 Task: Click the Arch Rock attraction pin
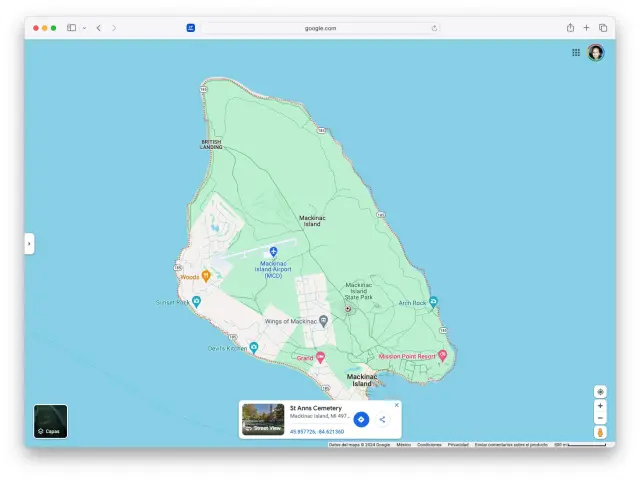tap(433, 301)
